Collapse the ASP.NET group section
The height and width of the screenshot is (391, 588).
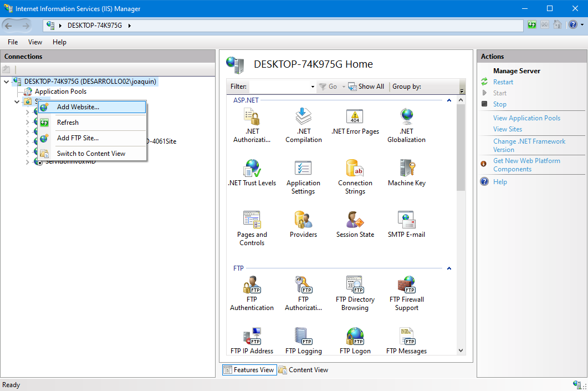[x=449, y=100]
